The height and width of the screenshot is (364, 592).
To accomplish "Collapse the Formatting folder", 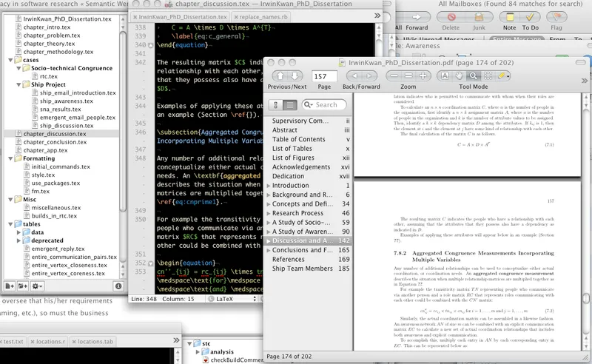I will pyautogui.click(x=10, y=158).
